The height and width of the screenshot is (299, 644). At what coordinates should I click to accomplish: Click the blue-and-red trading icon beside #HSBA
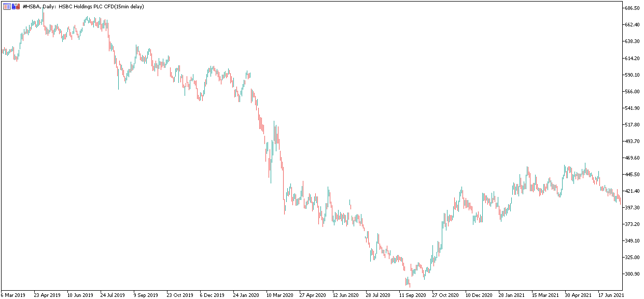click(x=16, y=6)
